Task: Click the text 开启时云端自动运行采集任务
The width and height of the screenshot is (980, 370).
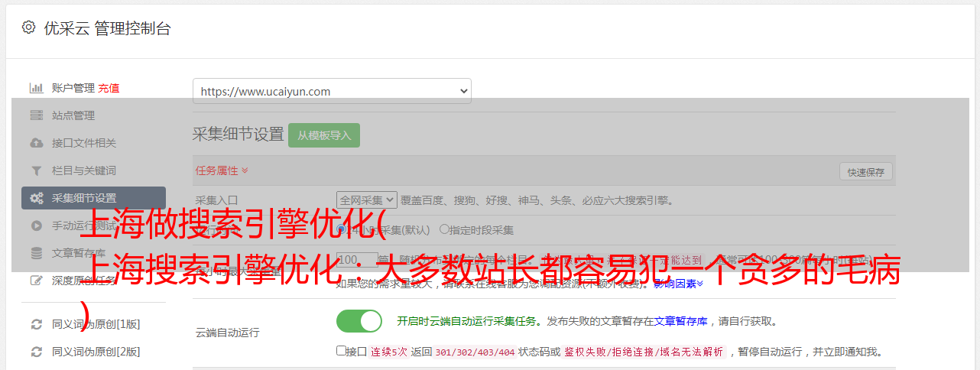Action: [466, 321]
